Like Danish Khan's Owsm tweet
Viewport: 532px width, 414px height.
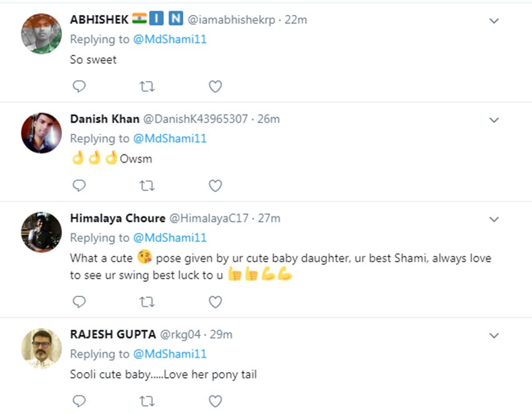(215, 185)
